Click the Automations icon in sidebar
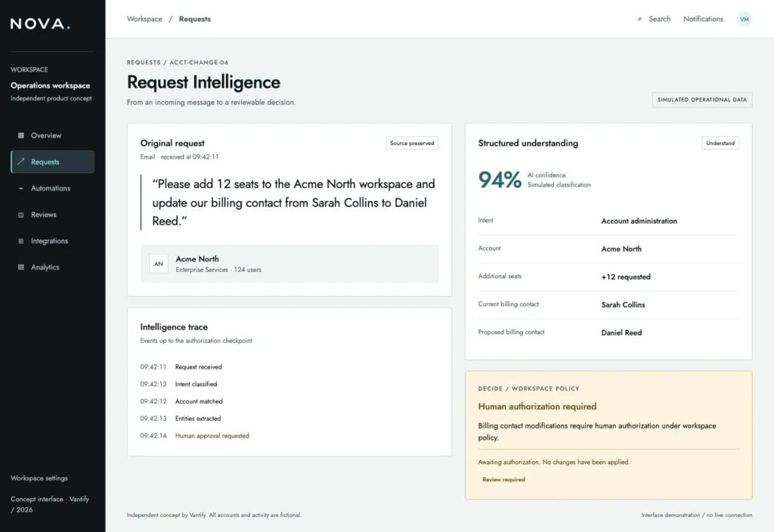 point(20,188)
